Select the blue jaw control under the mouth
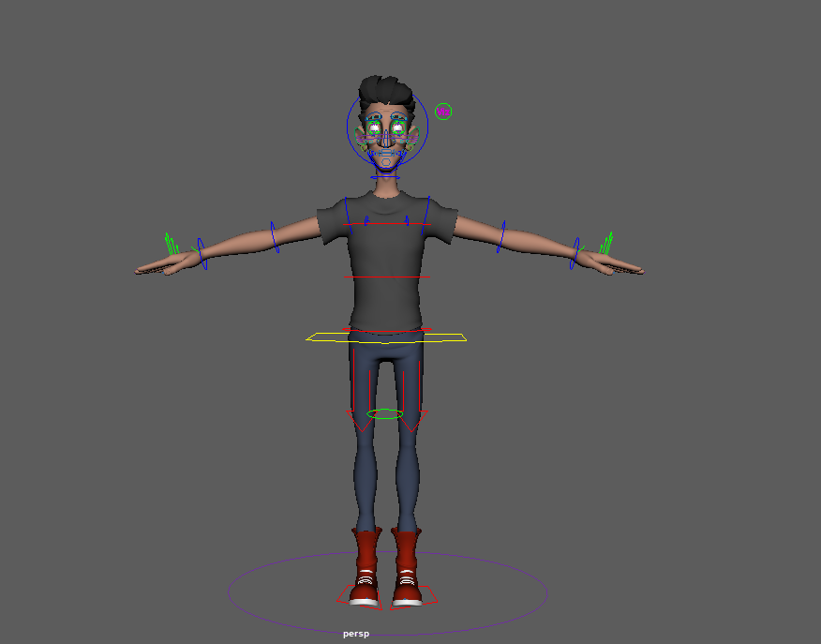 [385, 161]
